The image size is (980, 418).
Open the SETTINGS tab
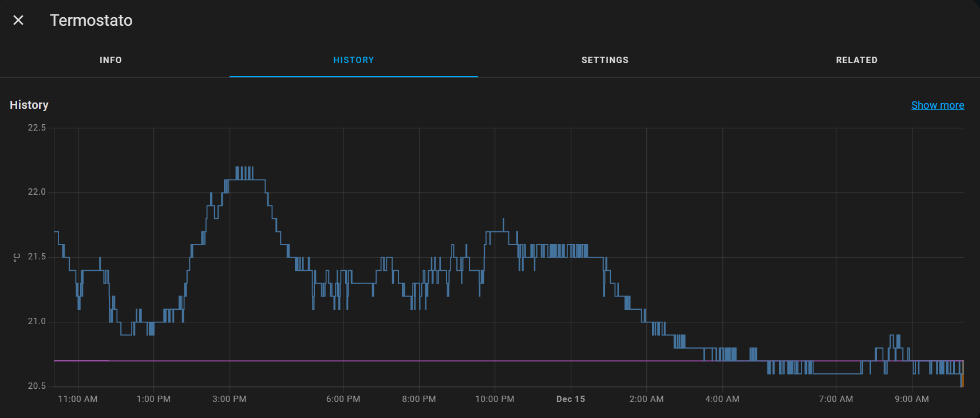click(x=604, y=60)
